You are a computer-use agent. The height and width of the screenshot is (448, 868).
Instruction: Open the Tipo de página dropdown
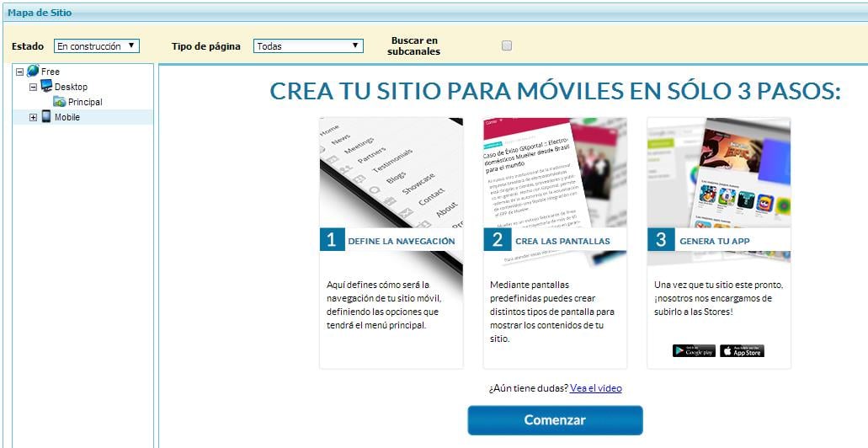[x=308, y=46]
